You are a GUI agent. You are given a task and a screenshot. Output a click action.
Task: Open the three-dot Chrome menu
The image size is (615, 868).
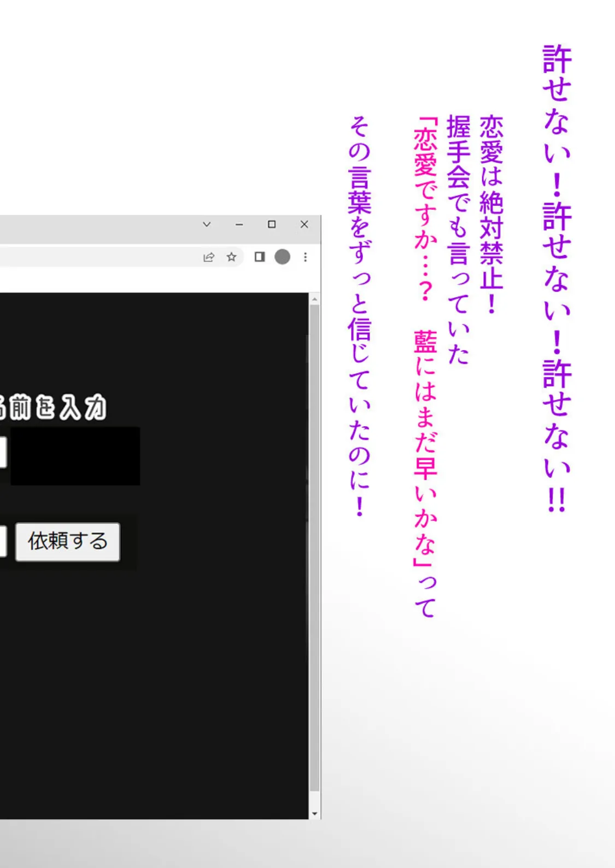pos(305,257)
